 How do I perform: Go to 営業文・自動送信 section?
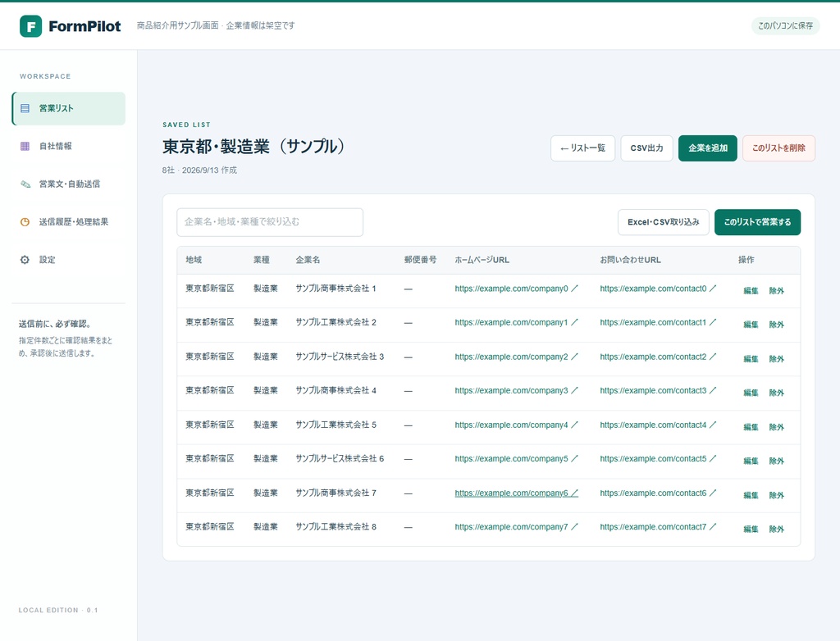[x=69, y=184]
